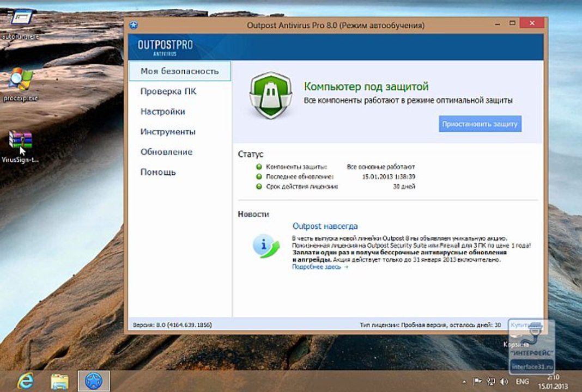Click the 15.01.2013 1:38:39 update time
The width and height of the screenshot is (582, 392).
click(x=389, y=176)
